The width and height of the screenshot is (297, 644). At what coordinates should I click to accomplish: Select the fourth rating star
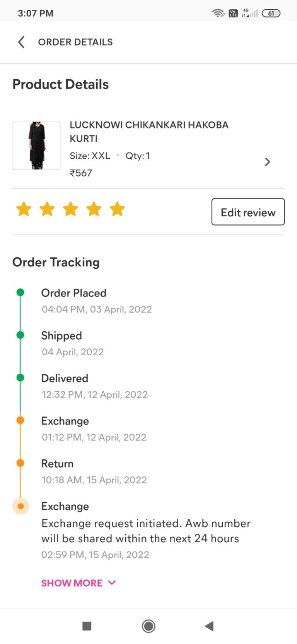(94, 209)
